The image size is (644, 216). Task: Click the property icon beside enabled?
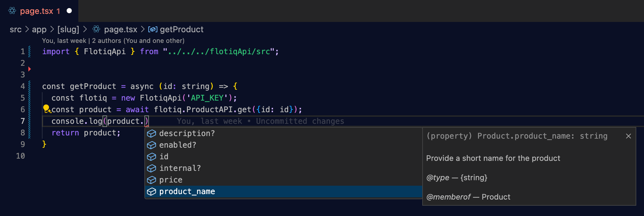pyautogui.click(x=151, y=145)
